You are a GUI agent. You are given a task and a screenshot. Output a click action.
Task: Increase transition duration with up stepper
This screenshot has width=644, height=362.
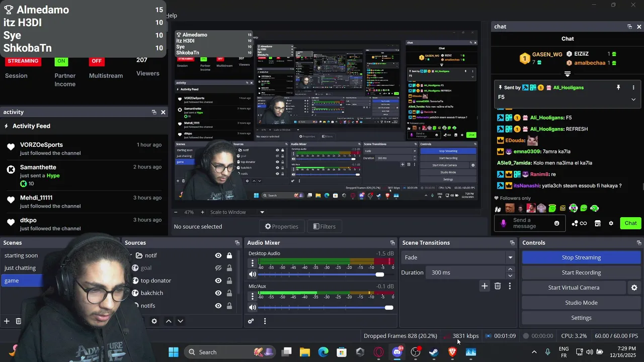pyautogui.click(x=510, y=269)
